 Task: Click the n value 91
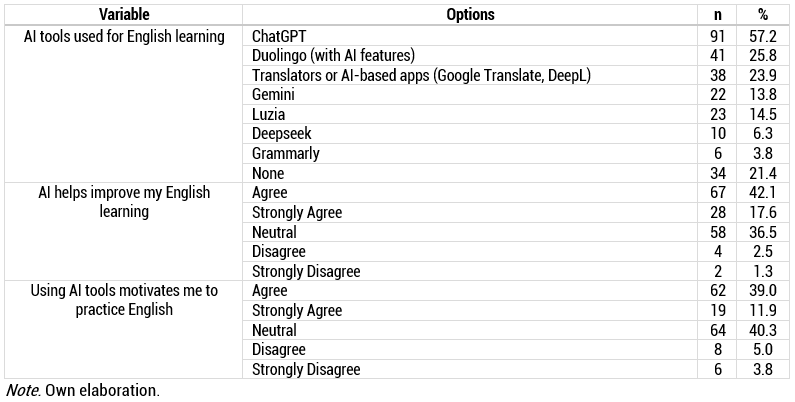click(714, 36)
